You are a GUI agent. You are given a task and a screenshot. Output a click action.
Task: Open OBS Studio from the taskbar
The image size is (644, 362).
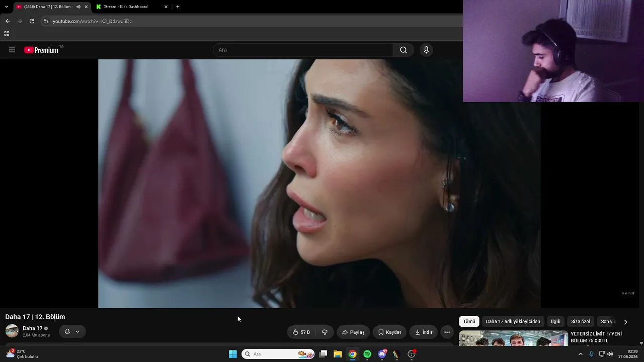pyautogui.click(x=412, y=354)
